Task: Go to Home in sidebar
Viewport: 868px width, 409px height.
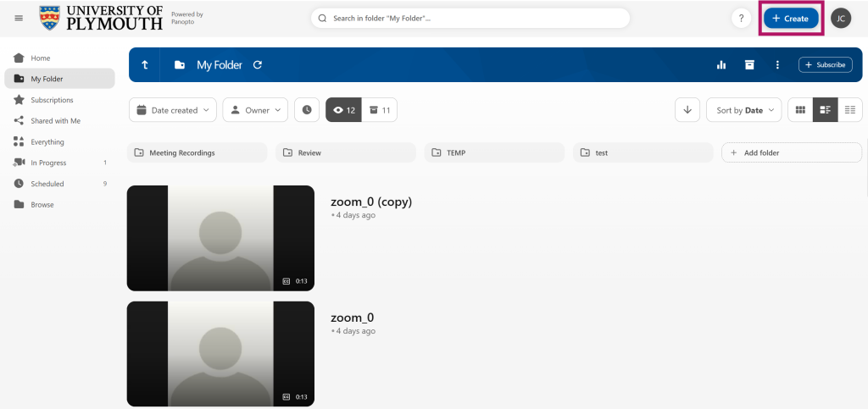Action: point(60,58)
